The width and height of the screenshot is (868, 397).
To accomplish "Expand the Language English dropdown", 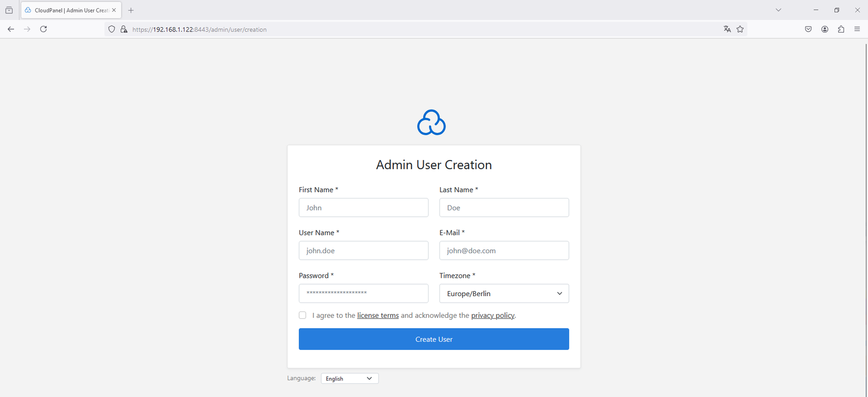I will (349, 379).
